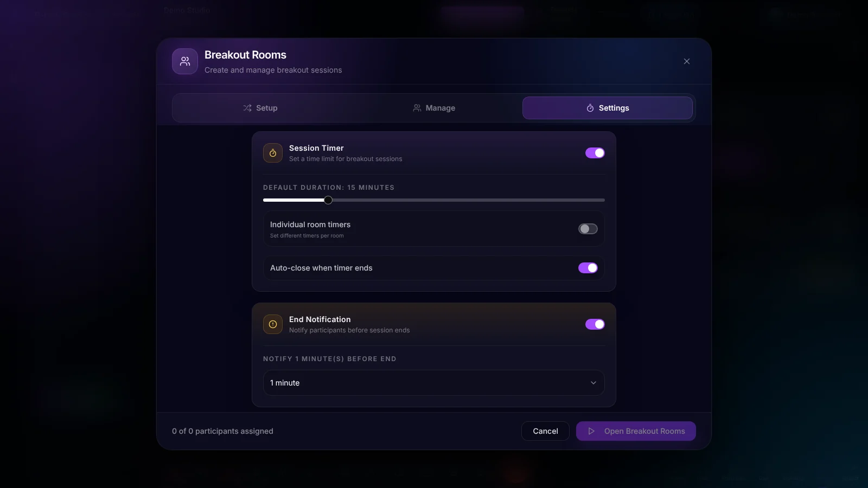Click the default duration slider handle
This screenshot has width=868, height=488.
click(328, 200)
